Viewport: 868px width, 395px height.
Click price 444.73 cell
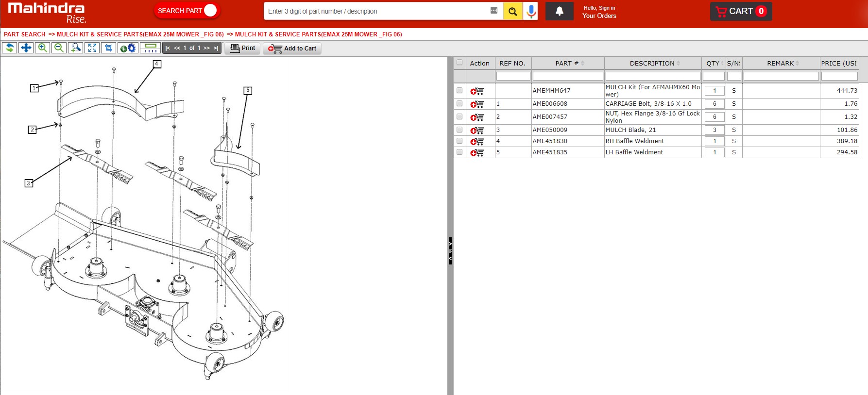pos(839,91)
